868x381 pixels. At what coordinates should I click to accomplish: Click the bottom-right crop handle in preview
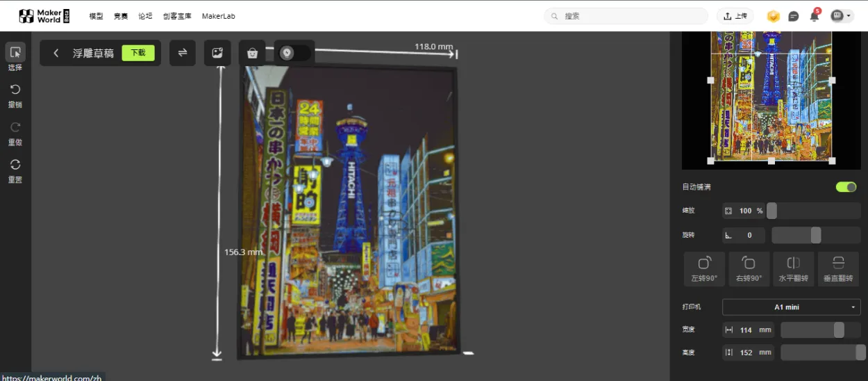click(832, 161)
